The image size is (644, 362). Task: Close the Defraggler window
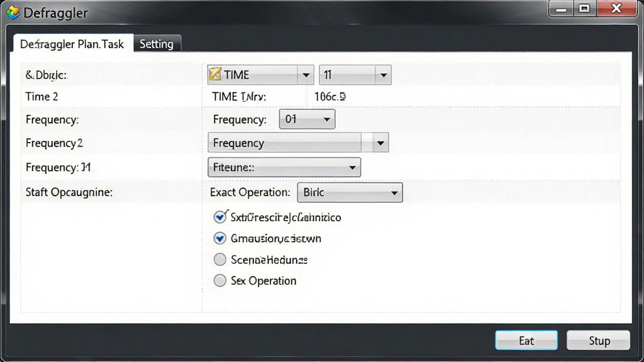[616, 9]
